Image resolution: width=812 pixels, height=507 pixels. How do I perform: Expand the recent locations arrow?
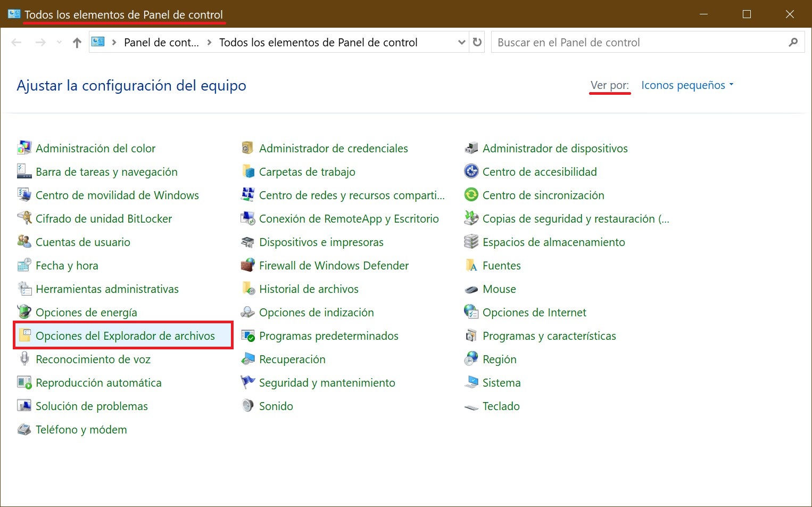[x=59, y=43]
